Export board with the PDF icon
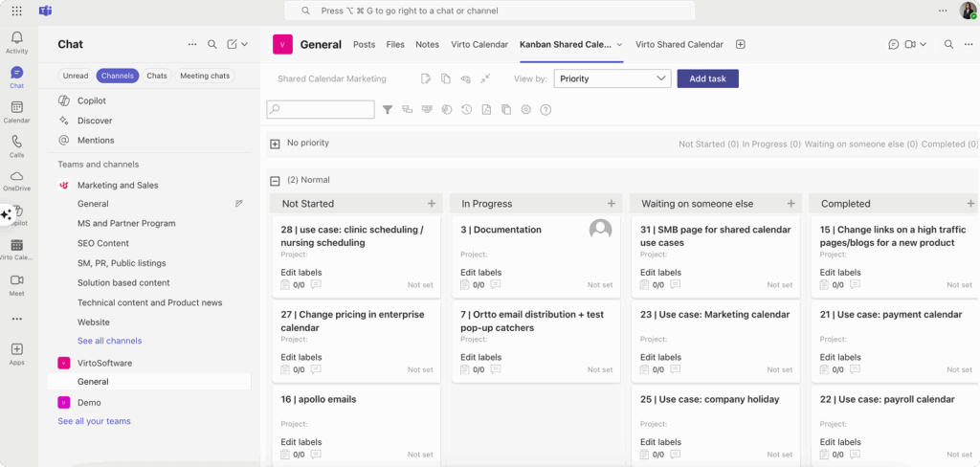Image resolution: width=980 pixels, height=467 pixels. (x=486, y=110)
